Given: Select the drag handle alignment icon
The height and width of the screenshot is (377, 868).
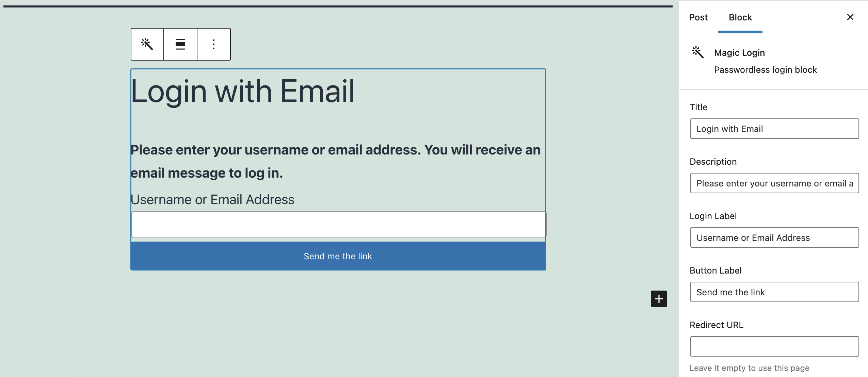Looking at the screenshot, I should pyautogui.click(x=180, y=44).
